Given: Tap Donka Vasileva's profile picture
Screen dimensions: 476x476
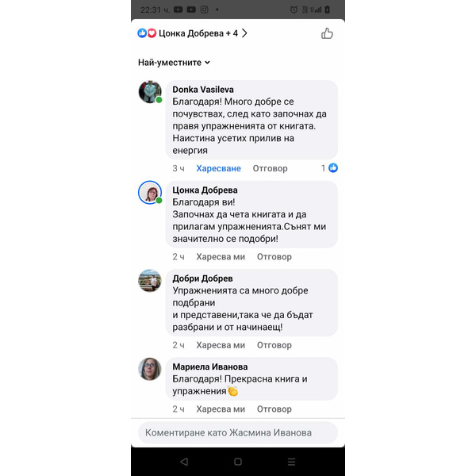Looking at the screenshot, I should [150, 92].
